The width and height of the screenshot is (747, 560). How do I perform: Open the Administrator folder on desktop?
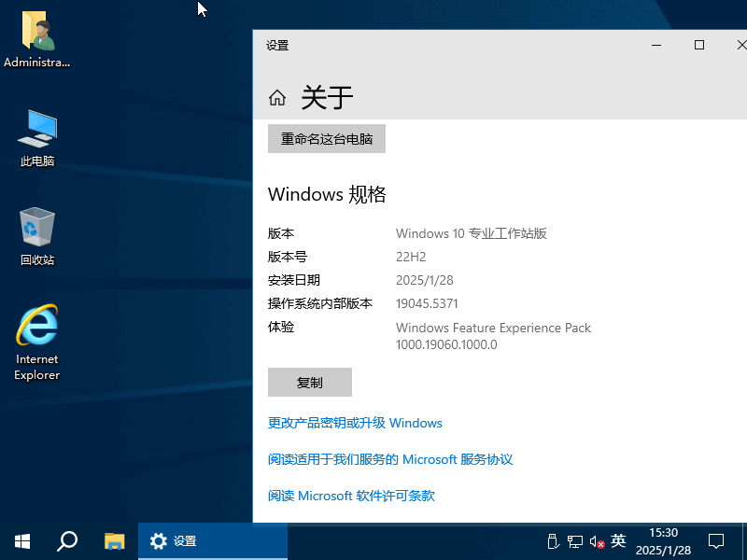[x=37, y=40]
